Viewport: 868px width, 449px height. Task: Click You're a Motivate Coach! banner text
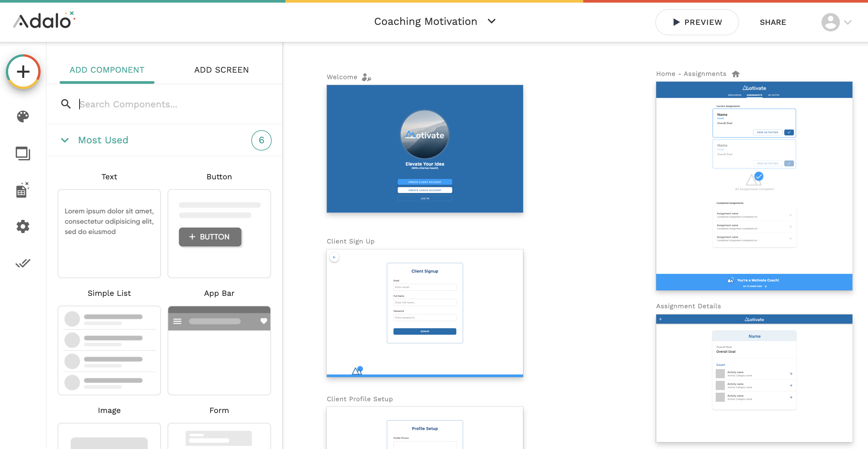click(x=758, y=280)
